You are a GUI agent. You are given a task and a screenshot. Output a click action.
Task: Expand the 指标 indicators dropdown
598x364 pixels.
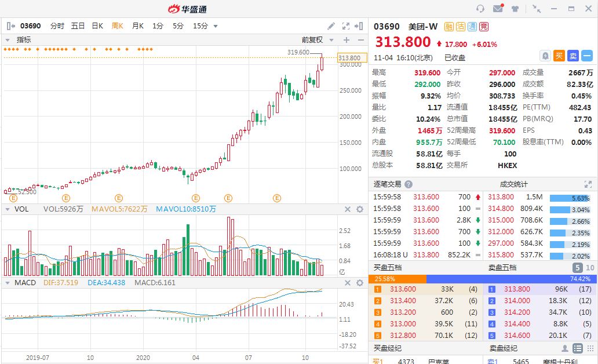[x=8, y=40]
